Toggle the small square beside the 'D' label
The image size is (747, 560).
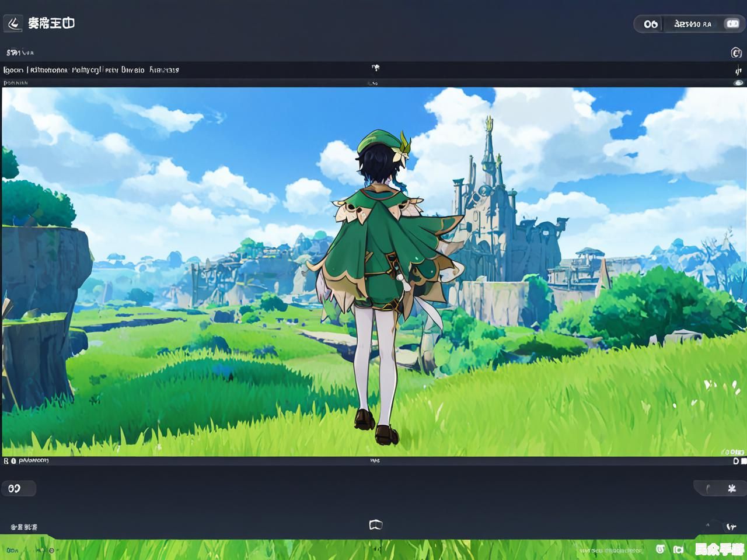point(743,461)
